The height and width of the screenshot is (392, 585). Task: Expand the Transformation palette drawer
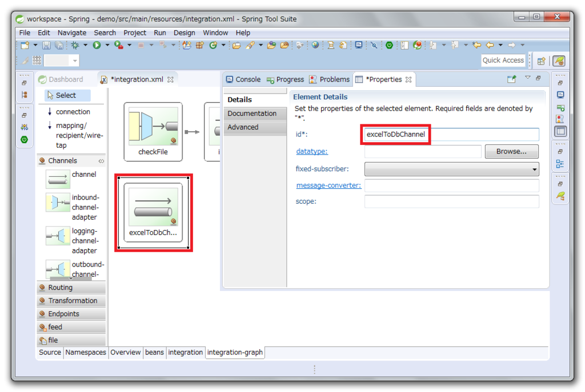point(71,301)
